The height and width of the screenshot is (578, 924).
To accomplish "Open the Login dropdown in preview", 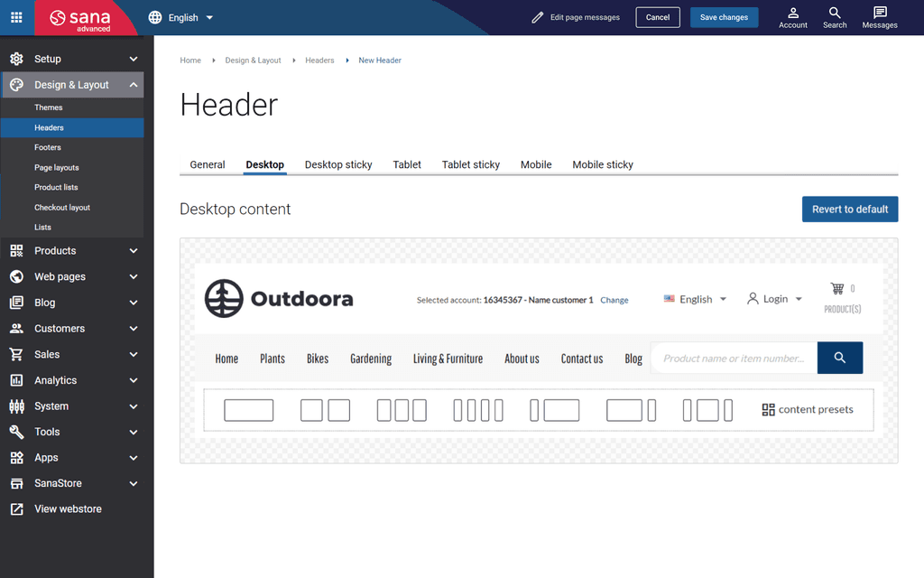I will point(775,299).
